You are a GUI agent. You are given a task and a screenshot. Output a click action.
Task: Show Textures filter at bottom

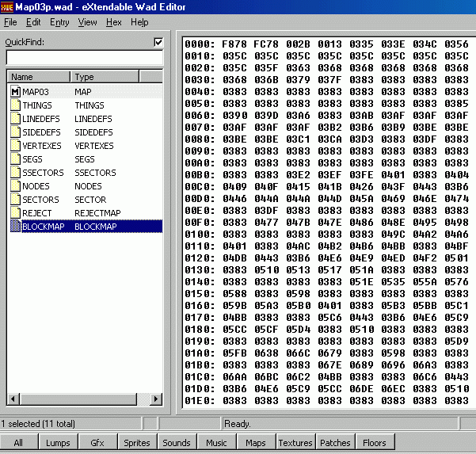(x=295, y=443)
